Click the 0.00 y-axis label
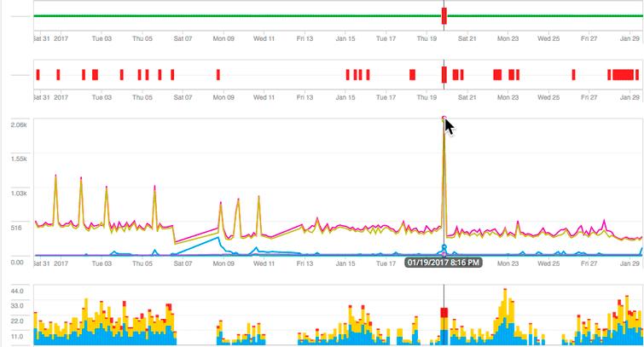644x347 pixels. click(x=17, y=262)
